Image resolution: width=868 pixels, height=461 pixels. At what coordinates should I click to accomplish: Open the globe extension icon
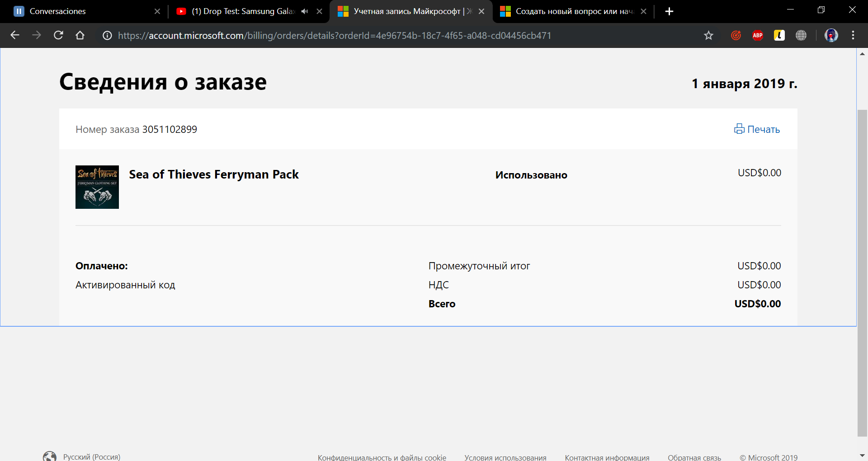pos(801,35)
